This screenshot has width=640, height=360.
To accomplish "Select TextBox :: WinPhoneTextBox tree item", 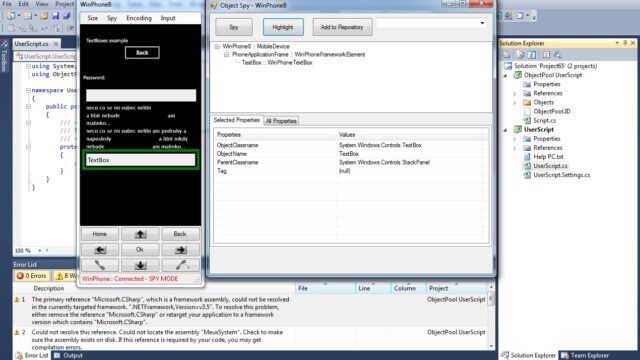I will (x=277, y=62).
